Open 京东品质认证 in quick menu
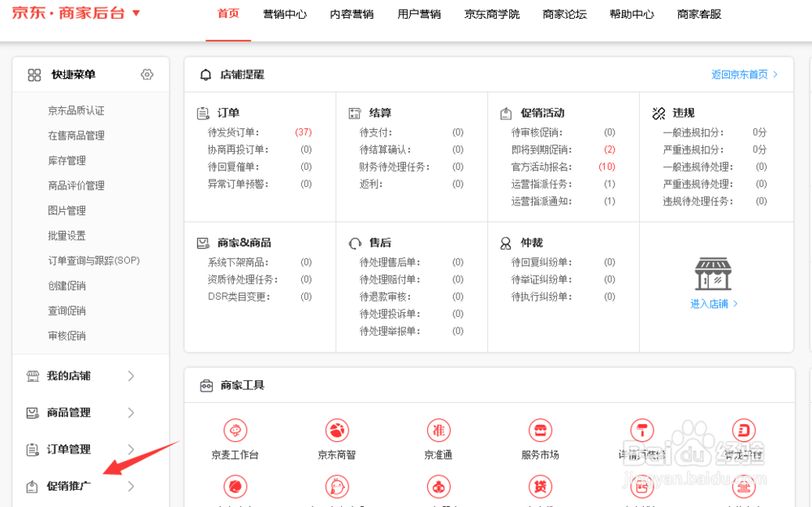The image size is (812, 507). pyautogui.click(x=76, y=110)
